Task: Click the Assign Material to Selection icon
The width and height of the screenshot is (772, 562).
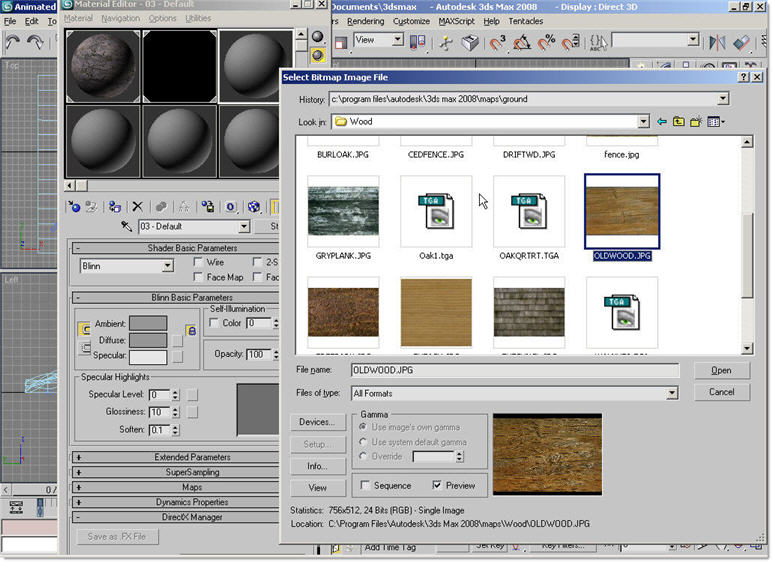Action: coord(114,206)
